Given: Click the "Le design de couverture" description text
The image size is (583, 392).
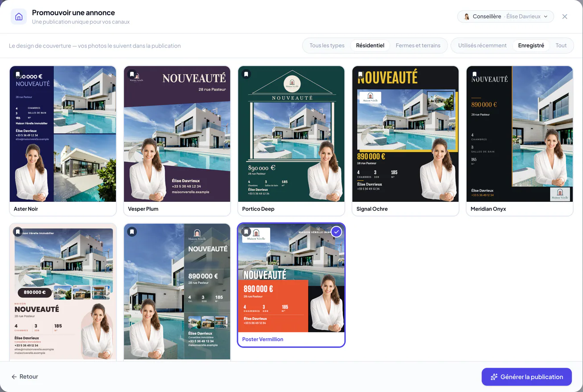Looking at the screenshot, I should [x=95, y=45].
